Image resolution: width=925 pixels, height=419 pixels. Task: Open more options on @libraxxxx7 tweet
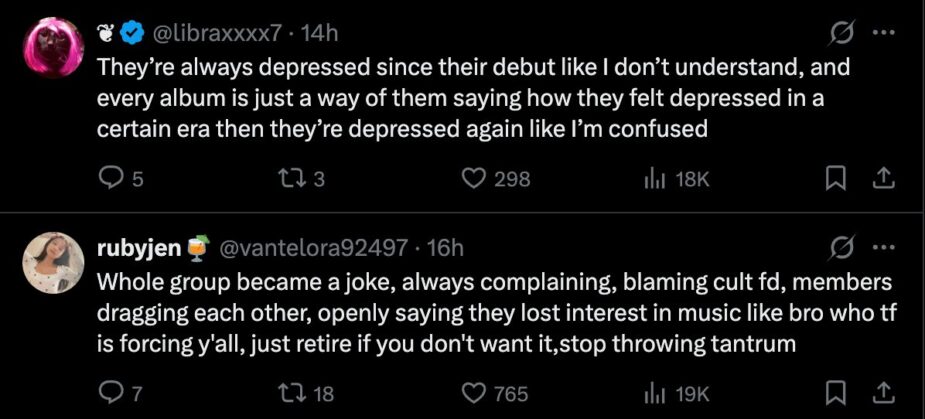(883, 33)
